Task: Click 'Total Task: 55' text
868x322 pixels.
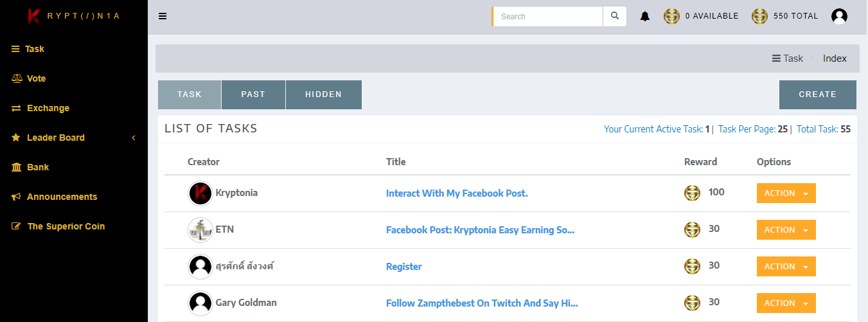Action: [824, 129]
